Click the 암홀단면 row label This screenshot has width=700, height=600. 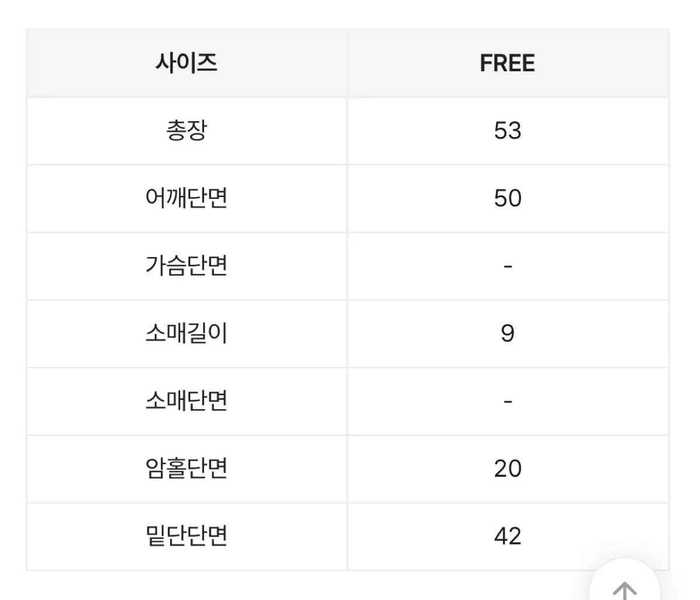click(x=187, y=469)
